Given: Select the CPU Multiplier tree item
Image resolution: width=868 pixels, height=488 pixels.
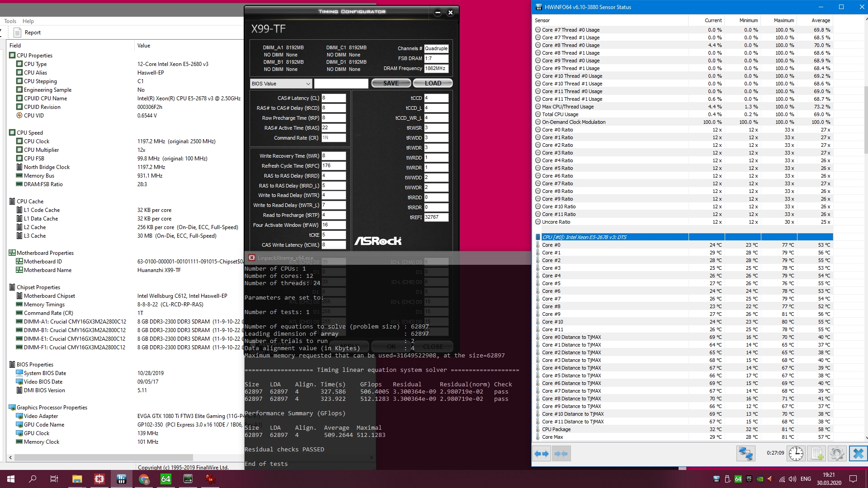Looking at the screenshot, I should point(41,150).
